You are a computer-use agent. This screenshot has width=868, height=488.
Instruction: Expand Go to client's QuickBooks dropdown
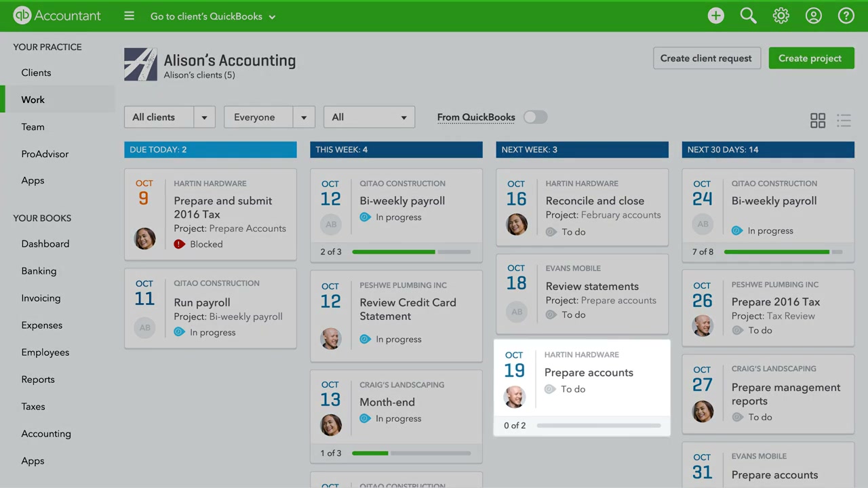[213, 16]
